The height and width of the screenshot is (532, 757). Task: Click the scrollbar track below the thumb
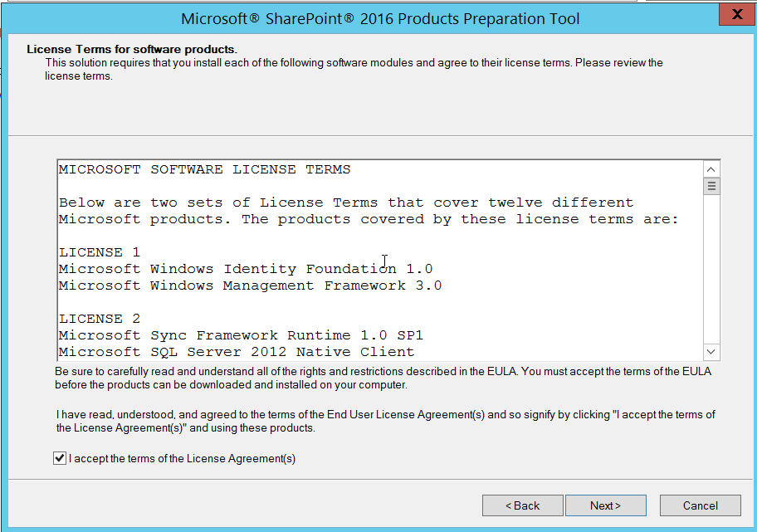(x=711, y=268)
